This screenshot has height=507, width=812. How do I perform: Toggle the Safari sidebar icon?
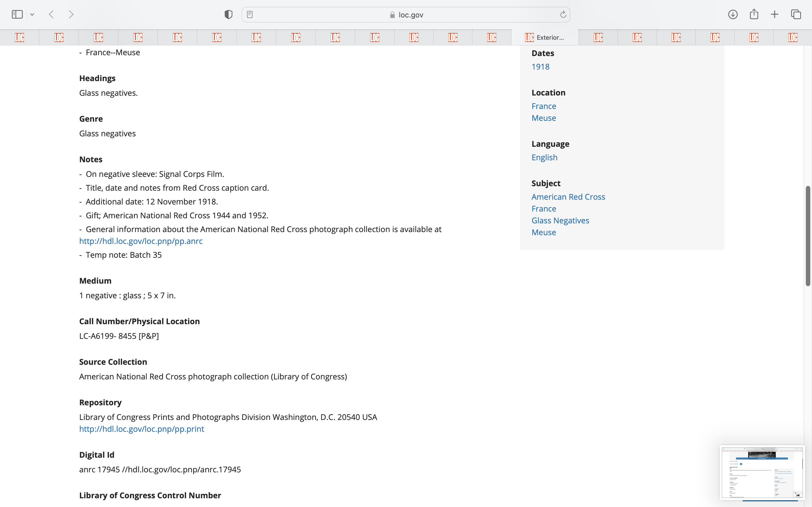pos(17,14)
